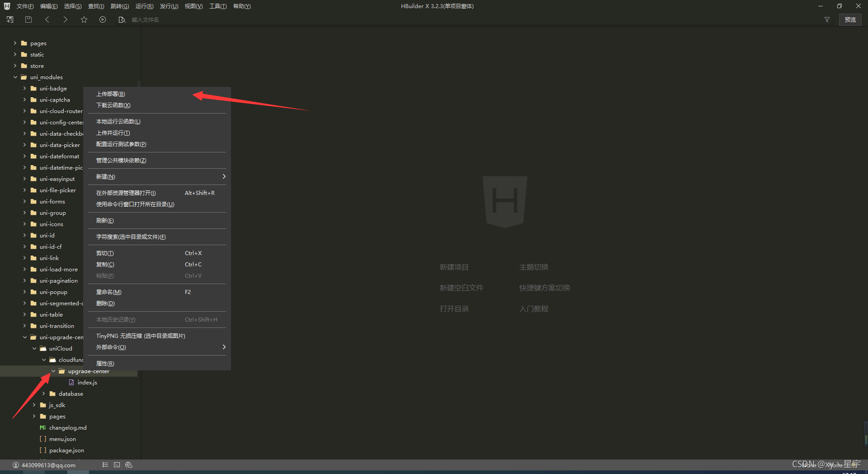This screenshot has width=868, height=474.
Task: Open the 工具(T) menu
Action: tap(217, 6)
